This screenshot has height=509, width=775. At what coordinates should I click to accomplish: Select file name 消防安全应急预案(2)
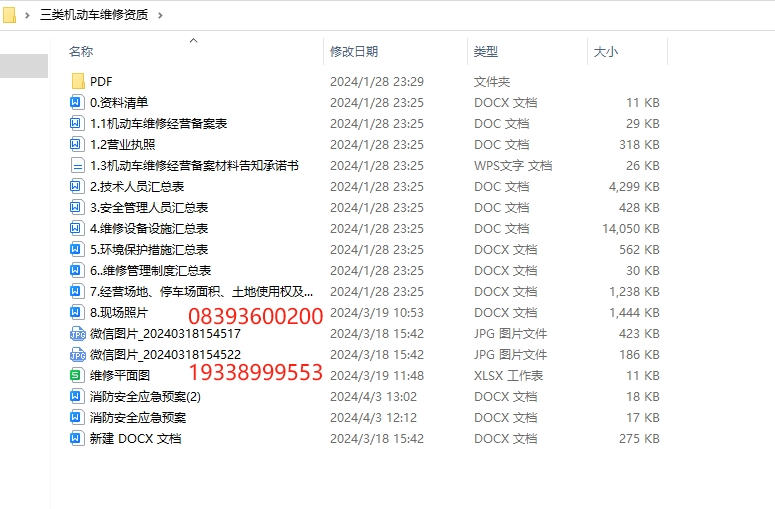(x=145, y=397)
